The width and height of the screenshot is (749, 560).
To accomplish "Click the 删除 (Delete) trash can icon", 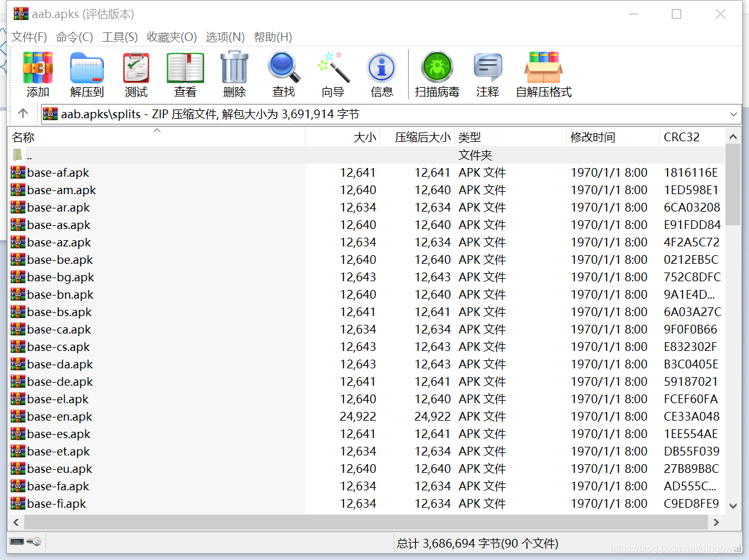I will pos(235,67).
